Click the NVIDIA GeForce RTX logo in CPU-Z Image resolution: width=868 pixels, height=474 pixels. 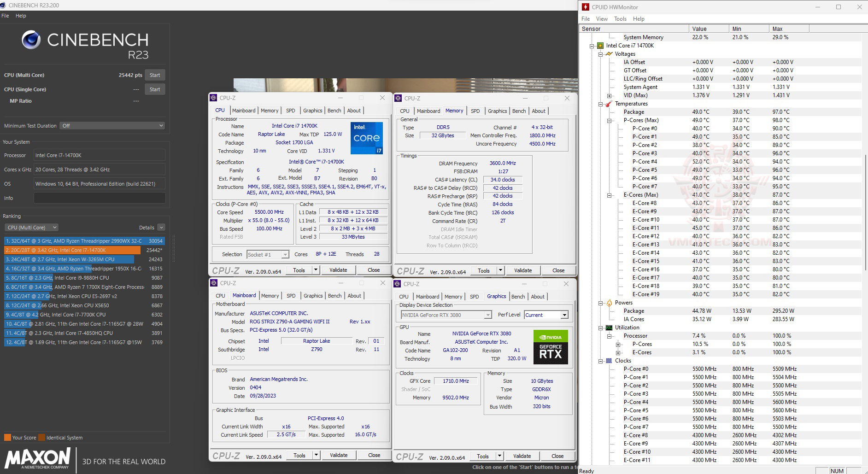coord(551,347)
